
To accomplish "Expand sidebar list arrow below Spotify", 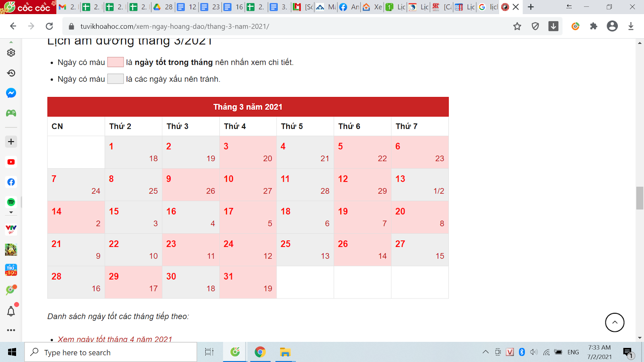I will [11, 212].
